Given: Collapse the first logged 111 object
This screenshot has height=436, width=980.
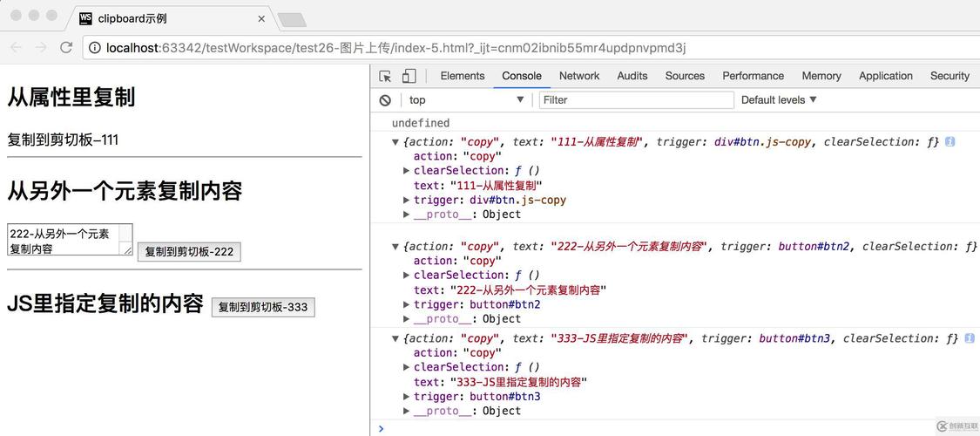Looking at the screenshot, I should (x=395, y=142).
